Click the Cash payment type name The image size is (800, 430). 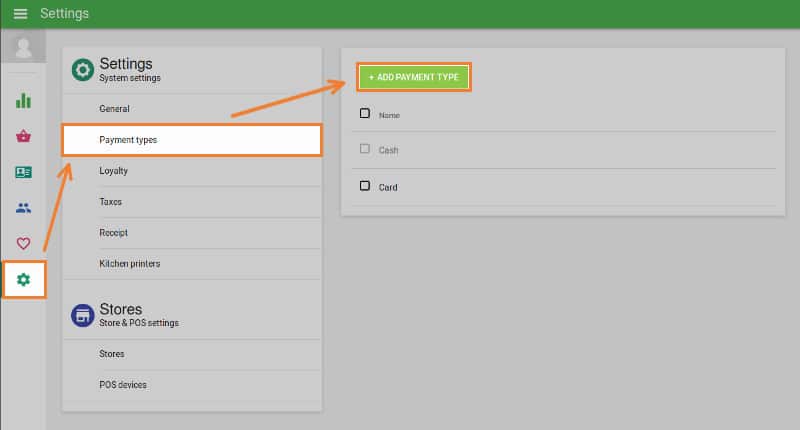(388, 150)
